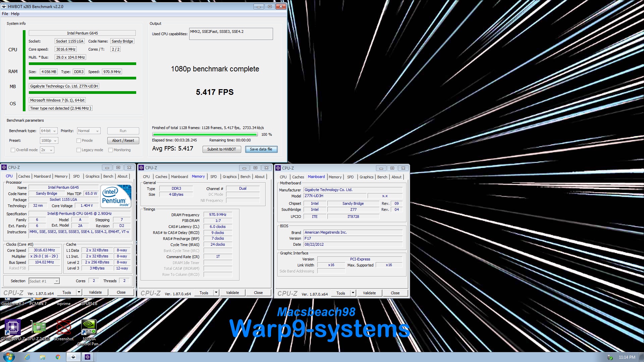Expand Tools arrow in rightmost CPU-Z window

pyautogui.click(x=353, y=293)
